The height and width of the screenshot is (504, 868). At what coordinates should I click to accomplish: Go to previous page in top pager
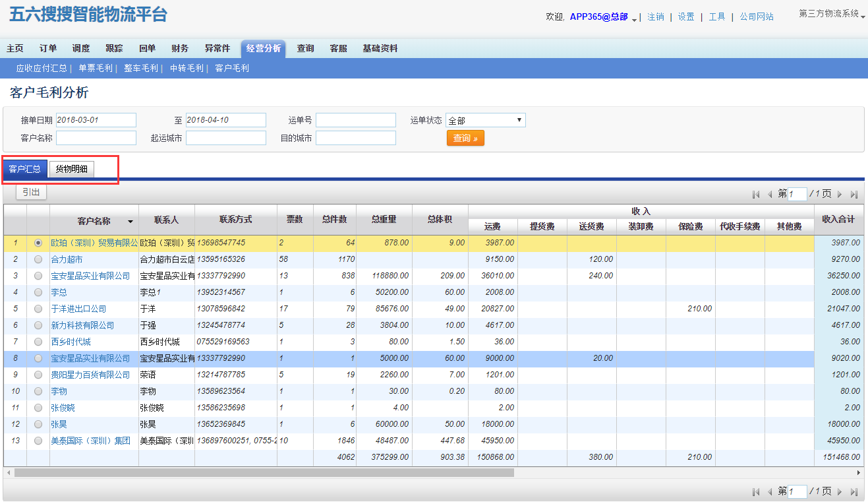770,195
